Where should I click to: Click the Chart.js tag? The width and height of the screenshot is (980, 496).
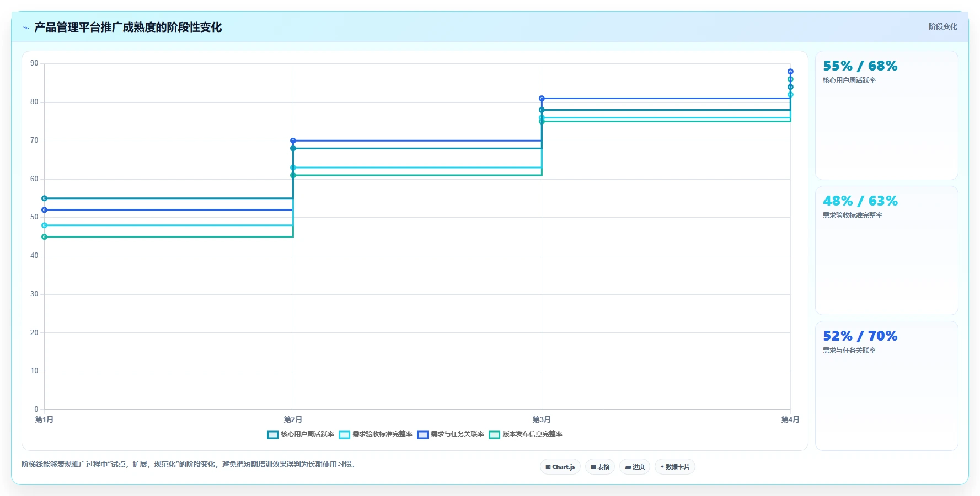(560, 467)
